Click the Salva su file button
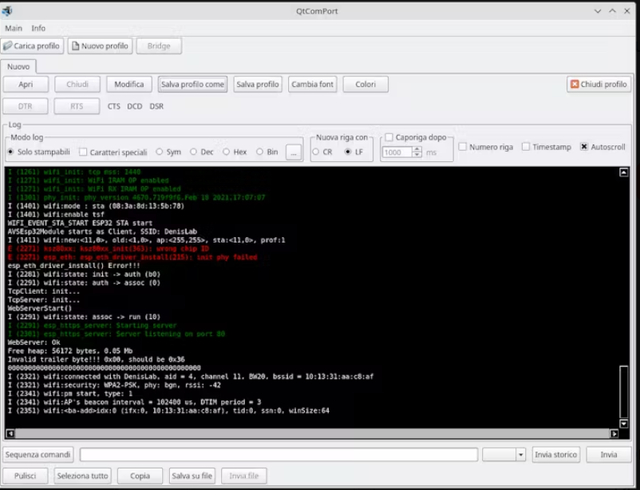The width and height of the screenshot is (640, 490). [192, 476]
